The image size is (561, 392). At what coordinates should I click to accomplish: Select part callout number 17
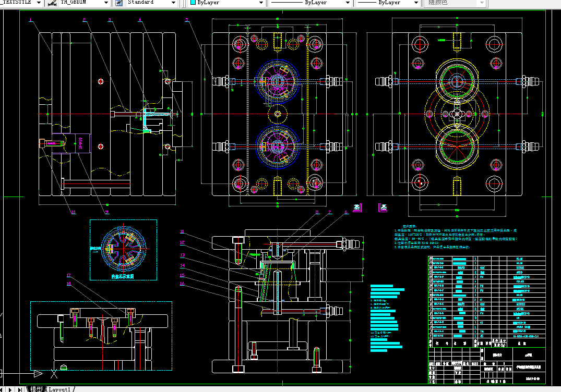(69, 275)
